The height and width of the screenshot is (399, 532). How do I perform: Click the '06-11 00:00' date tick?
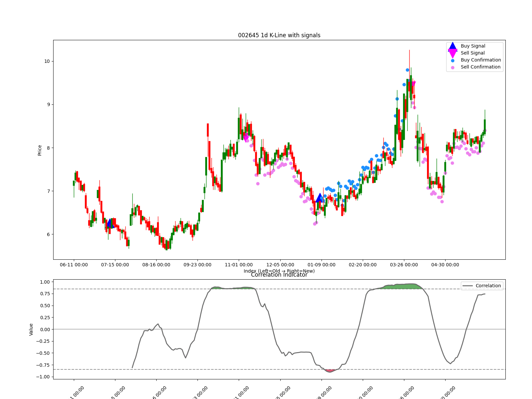click(x=74, y=265)
